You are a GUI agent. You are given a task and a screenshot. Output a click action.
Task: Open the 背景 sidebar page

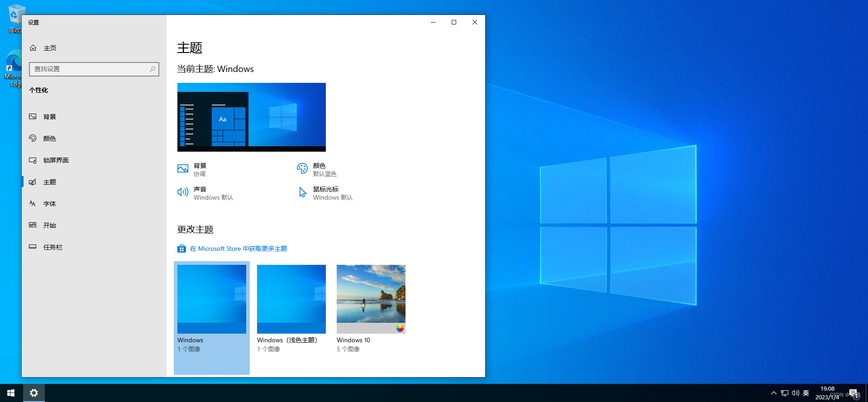click(x=94, y=117)
